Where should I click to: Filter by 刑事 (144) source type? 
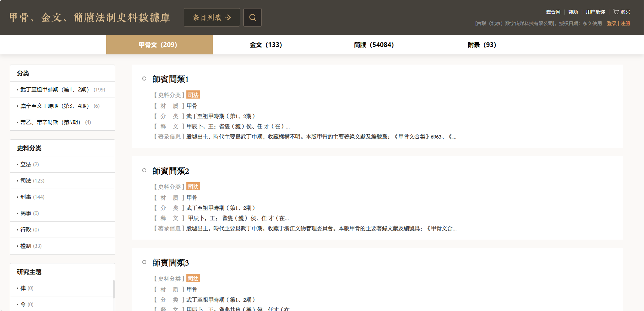pyautogui.click(x=62, y=197)
